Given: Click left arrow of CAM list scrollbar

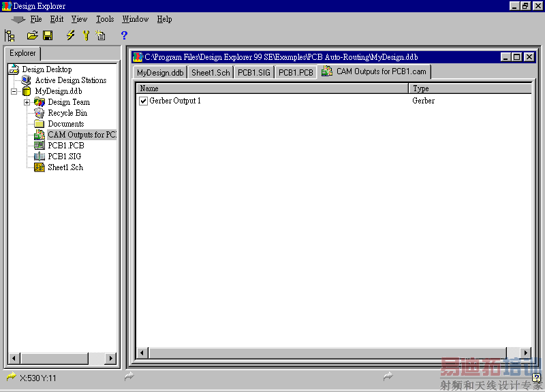Looking at the screenshot, I should [x=142, y=353].
